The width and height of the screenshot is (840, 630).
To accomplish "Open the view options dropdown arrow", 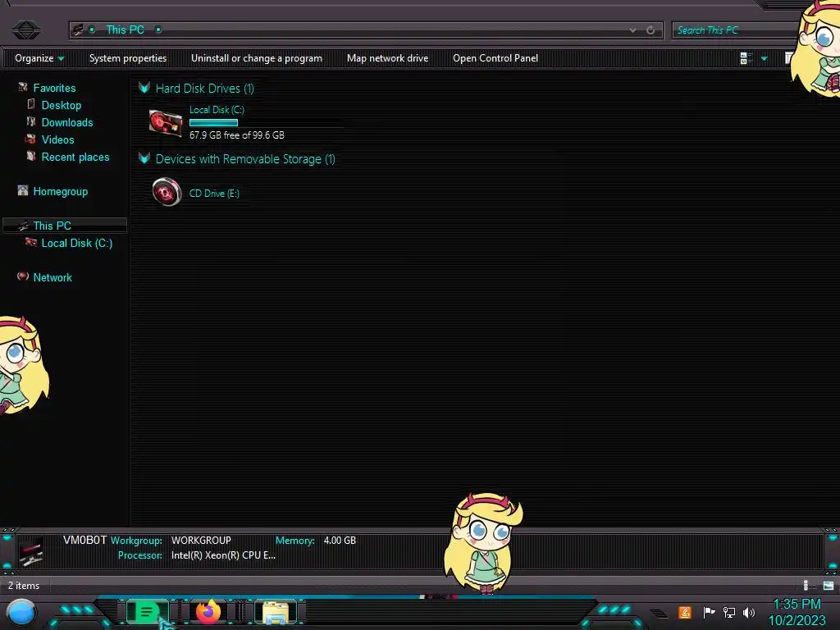I will click(x=764, y=58).
